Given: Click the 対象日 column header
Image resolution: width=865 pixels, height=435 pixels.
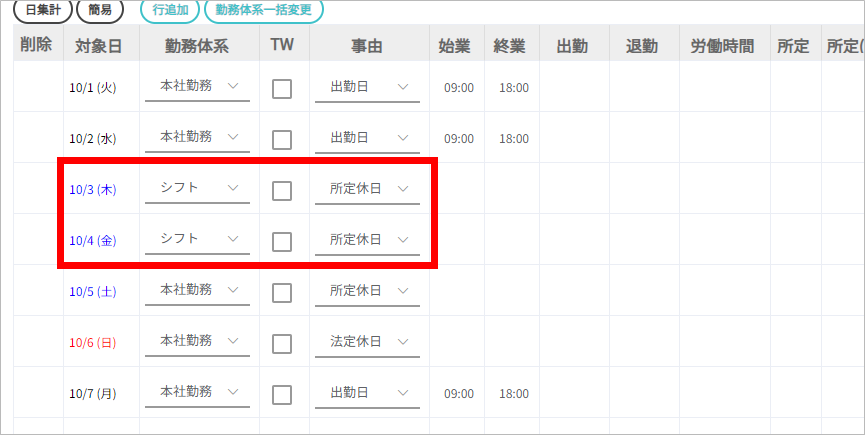Looking at the screenshot, I should click(x=98, y=46).
